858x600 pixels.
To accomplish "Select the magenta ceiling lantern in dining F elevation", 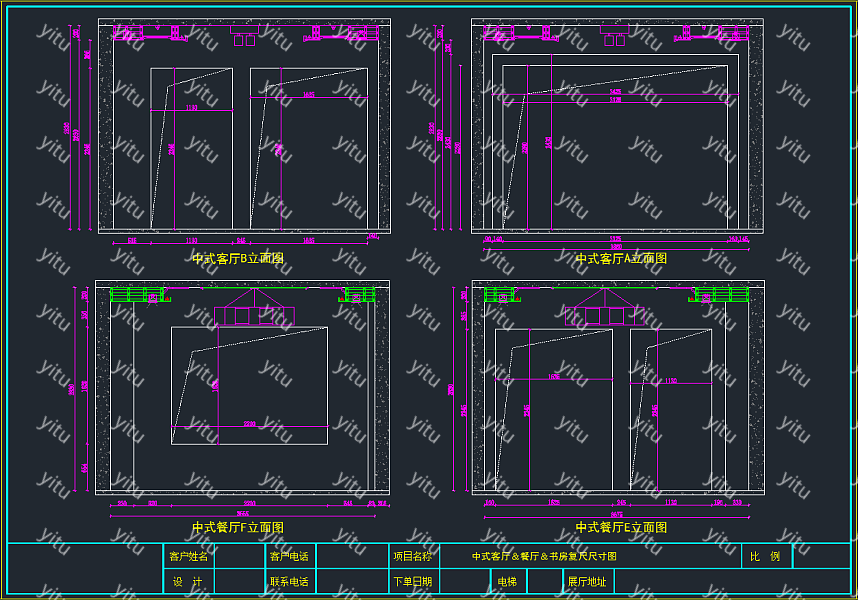I will point(241,310).
